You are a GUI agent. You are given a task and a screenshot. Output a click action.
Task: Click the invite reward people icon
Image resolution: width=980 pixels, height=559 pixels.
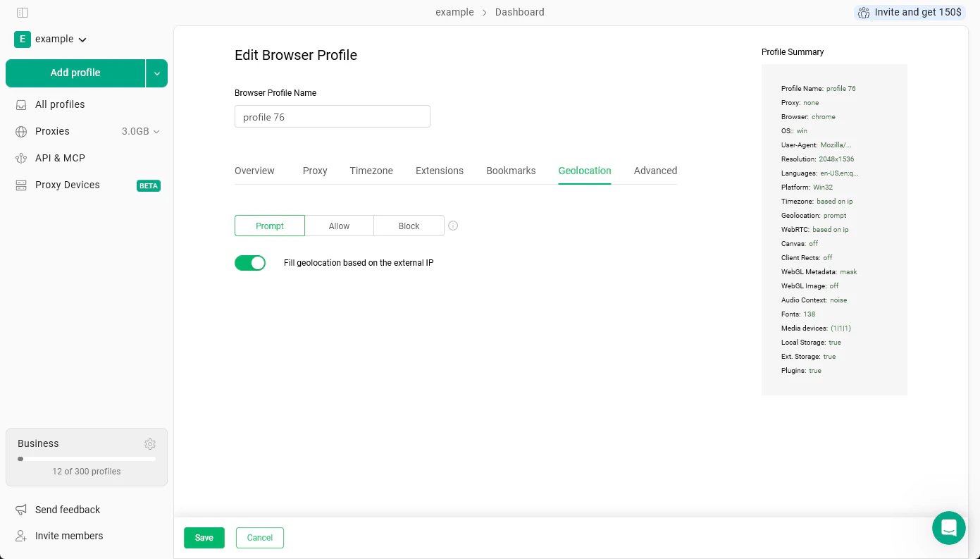point(864,12)
